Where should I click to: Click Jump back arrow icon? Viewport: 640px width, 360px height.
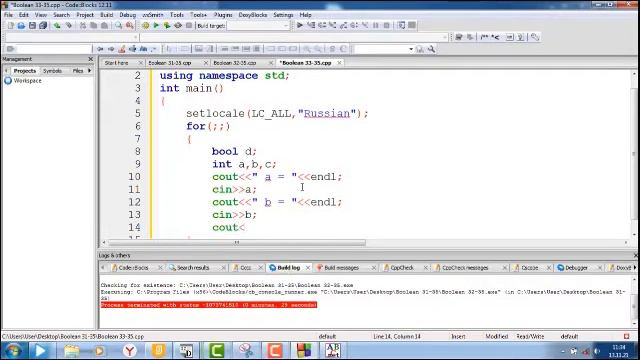coord(100,49)
